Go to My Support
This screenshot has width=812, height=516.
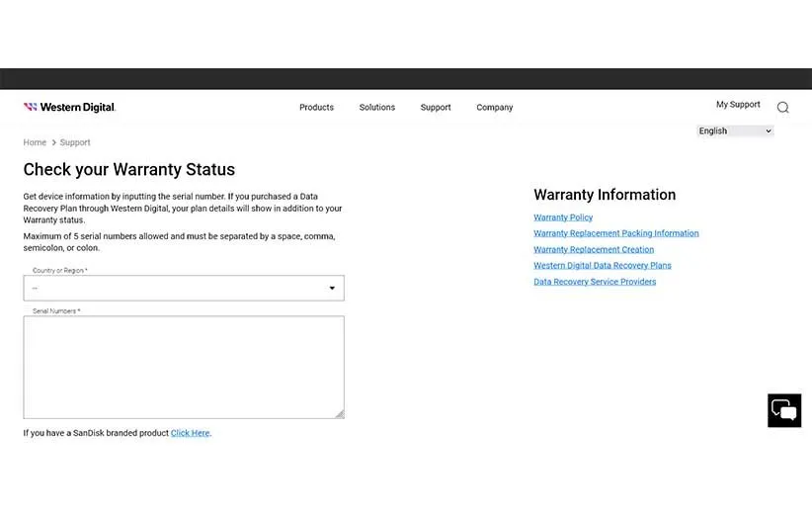tap(738, 105)
